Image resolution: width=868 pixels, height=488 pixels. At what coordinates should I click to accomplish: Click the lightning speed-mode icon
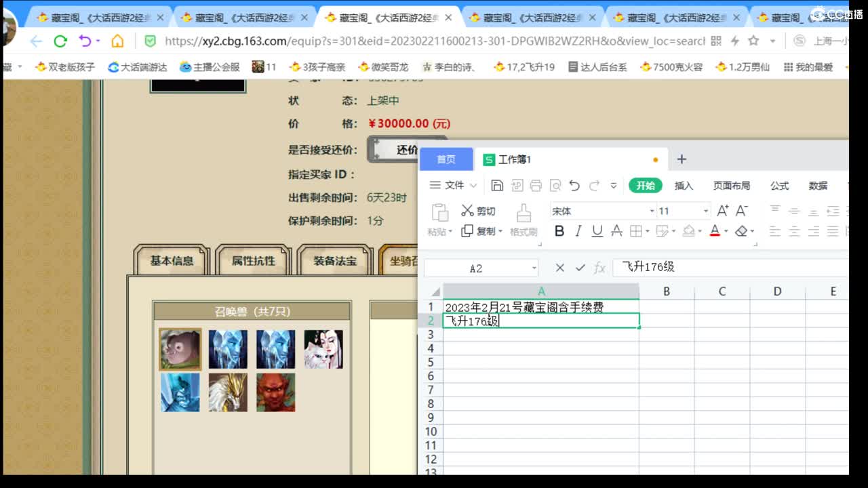(734, 41)
